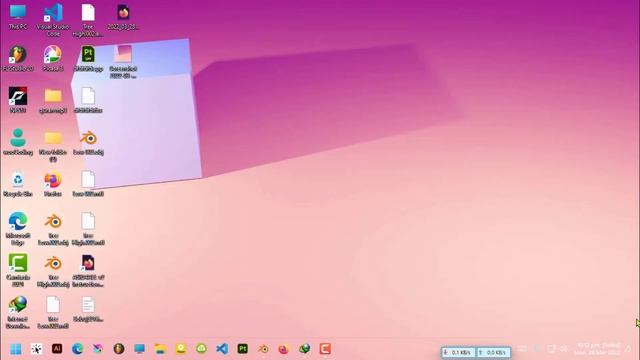Open Substance Painter from the taskbar
The image size is (640, 360).
tap(242, 349)
